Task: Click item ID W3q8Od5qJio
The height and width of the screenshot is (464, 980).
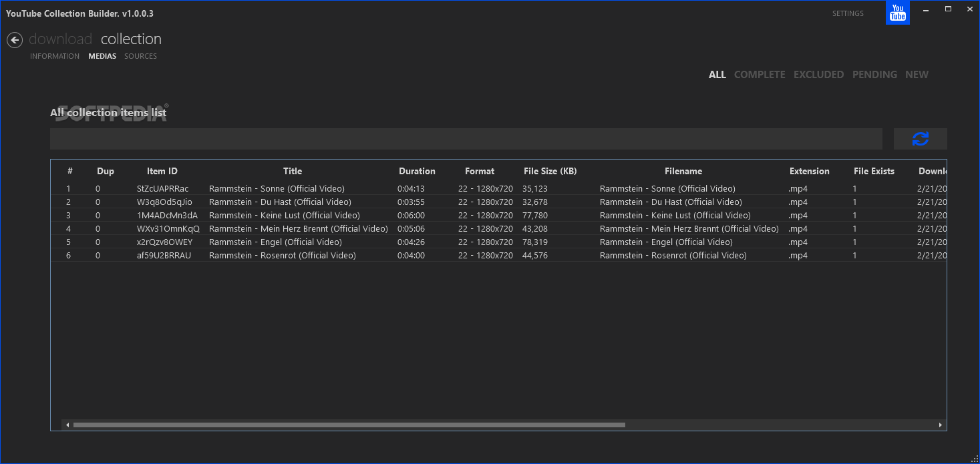Action: coord(164,202)
